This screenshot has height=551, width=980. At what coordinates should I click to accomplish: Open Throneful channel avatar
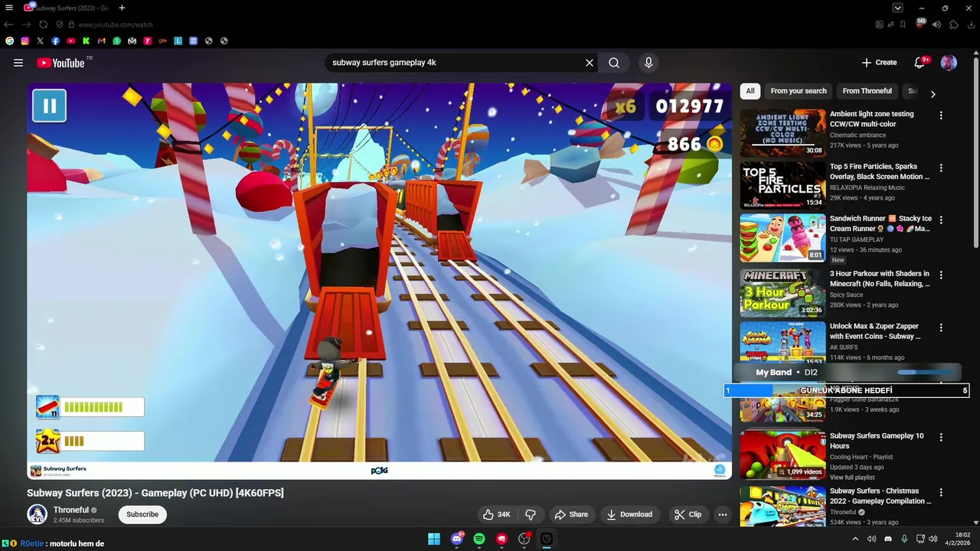37,514
